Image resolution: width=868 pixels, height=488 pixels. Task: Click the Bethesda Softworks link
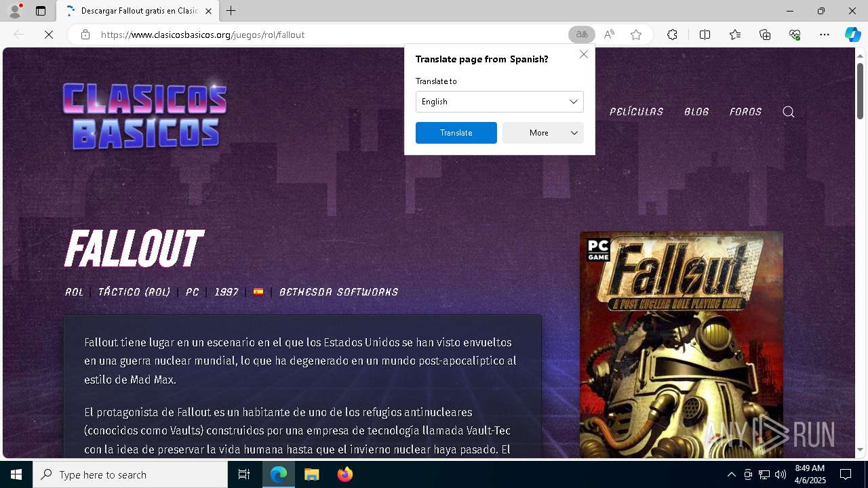click(338, 292)
